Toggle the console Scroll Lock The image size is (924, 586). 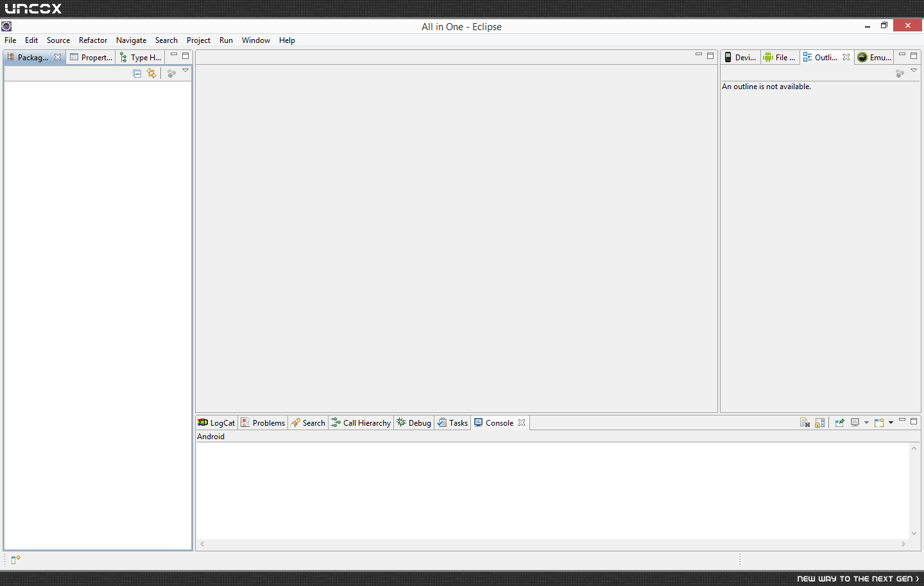click(x=820, y=423)
